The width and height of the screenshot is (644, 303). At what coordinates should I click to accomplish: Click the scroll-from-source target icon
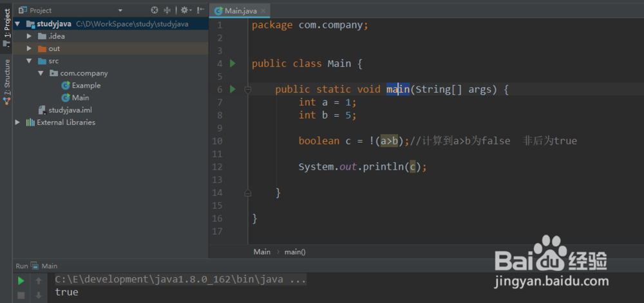[155, 10]
